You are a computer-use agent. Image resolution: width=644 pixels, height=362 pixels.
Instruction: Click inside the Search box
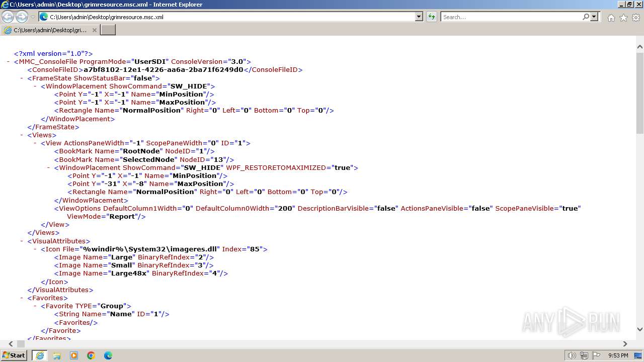511,17
